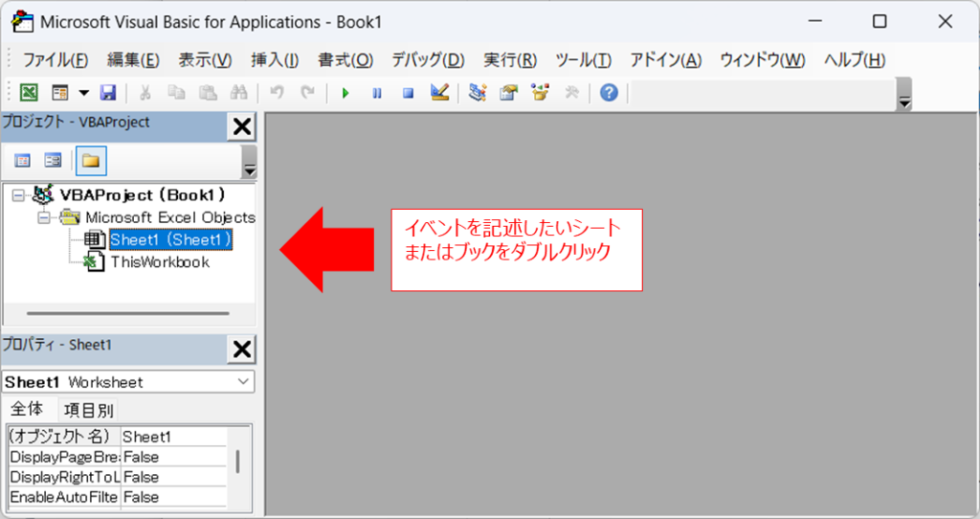
Task: Click the VBA app icon in title bar
Action: coord(23,22)
